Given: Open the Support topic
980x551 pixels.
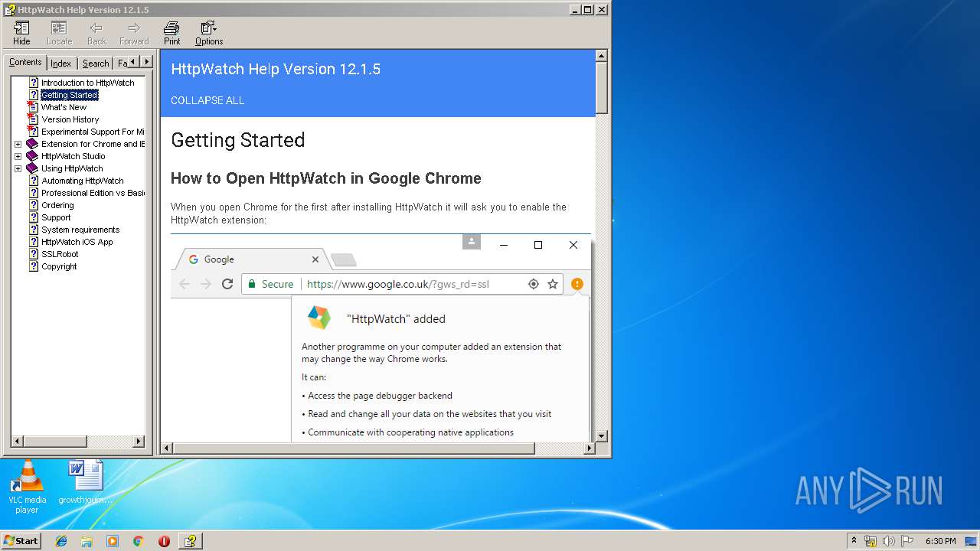Looking at the screenshot, I should [56, 217].
